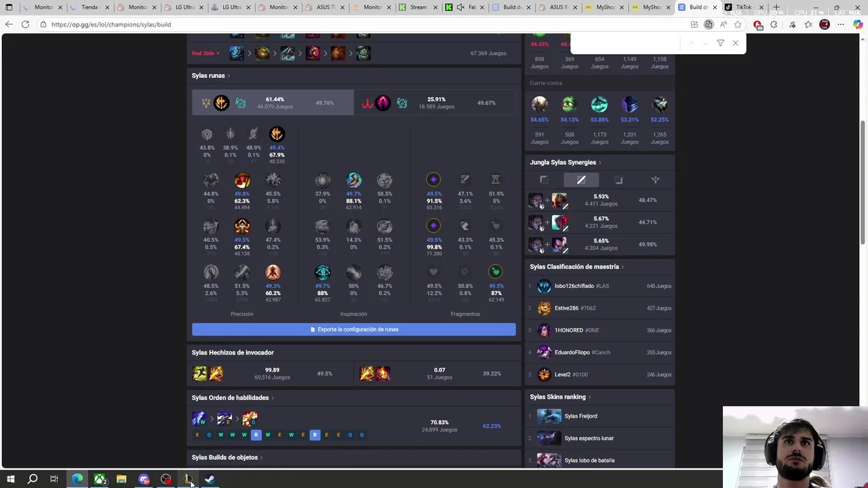
Task: Click the Triumph rune showing 62.3%
Action: (242, 180)
